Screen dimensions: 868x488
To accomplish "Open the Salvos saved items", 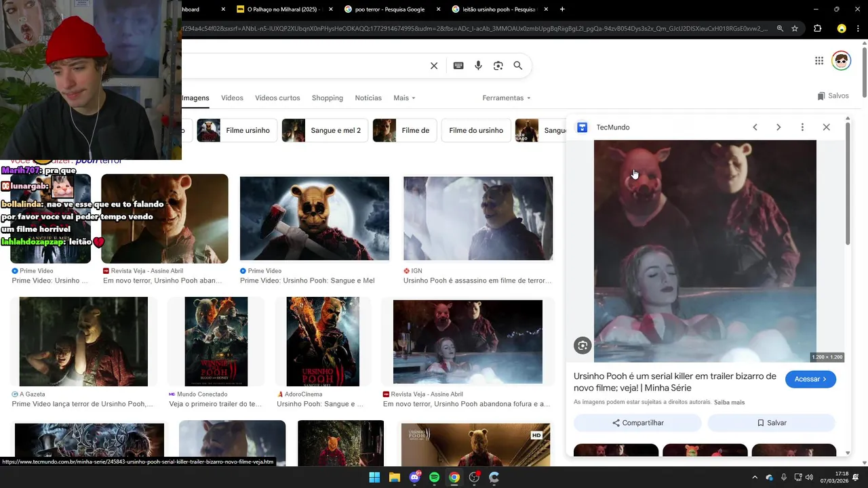I will [x=833, y=96].
